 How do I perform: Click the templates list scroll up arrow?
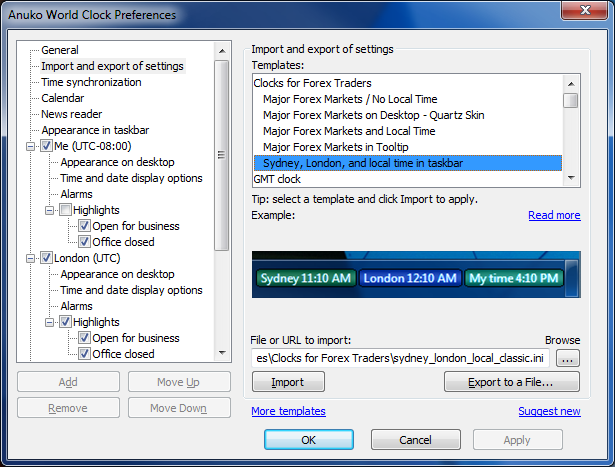point(571,84)
